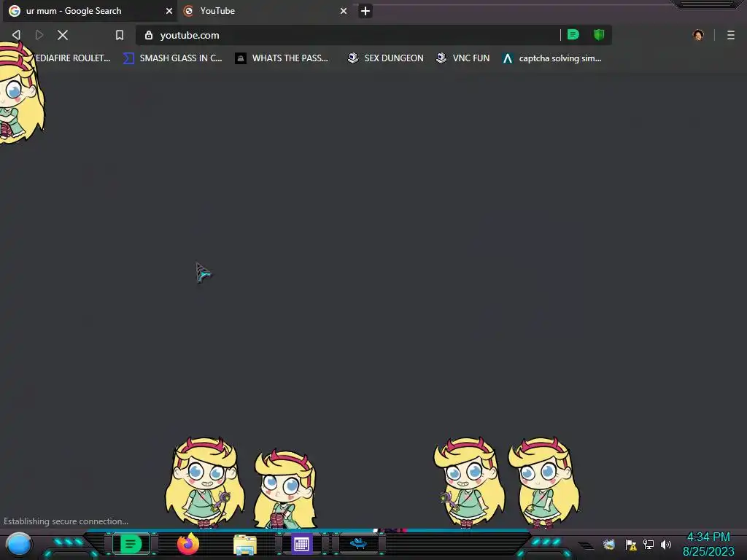Open the blue hat taskbar app
The image size is (747, 560).
358,543
